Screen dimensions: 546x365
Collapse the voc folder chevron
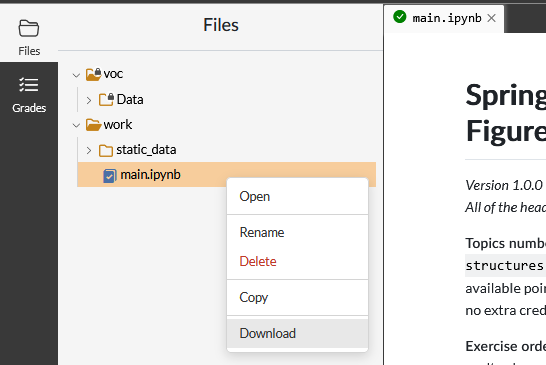(76, 75)
